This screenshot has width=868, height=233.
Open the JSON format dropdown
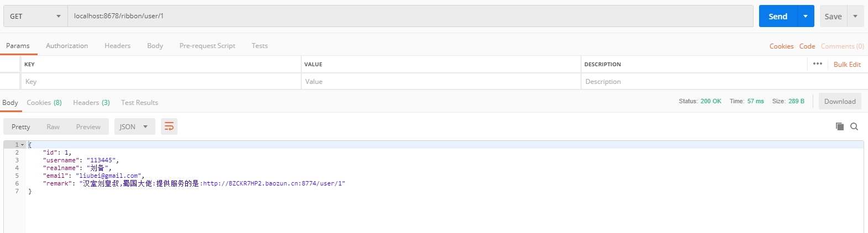coord(134,126)
